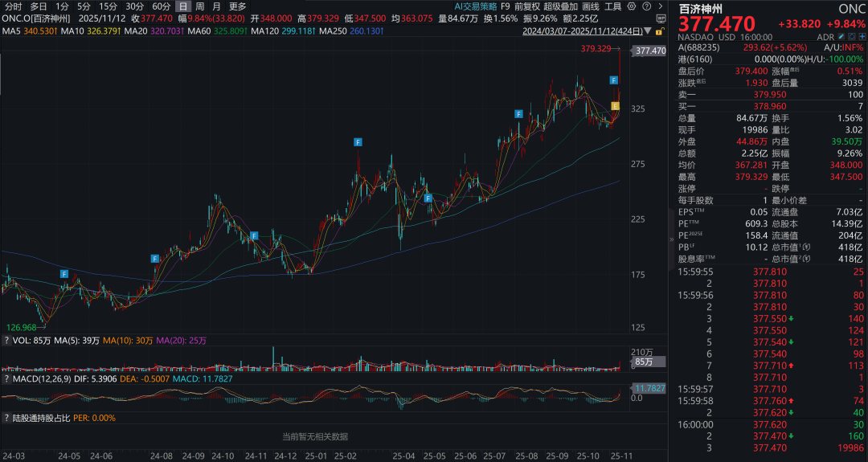Click date range 2024/03/07-2025/11/12(424日)
The height and width of the screenshot is (462, 868).
point(583,31)
